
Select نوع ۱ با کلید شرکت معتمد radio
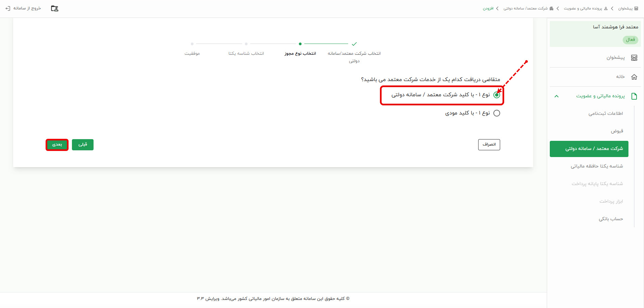[497, 95]
